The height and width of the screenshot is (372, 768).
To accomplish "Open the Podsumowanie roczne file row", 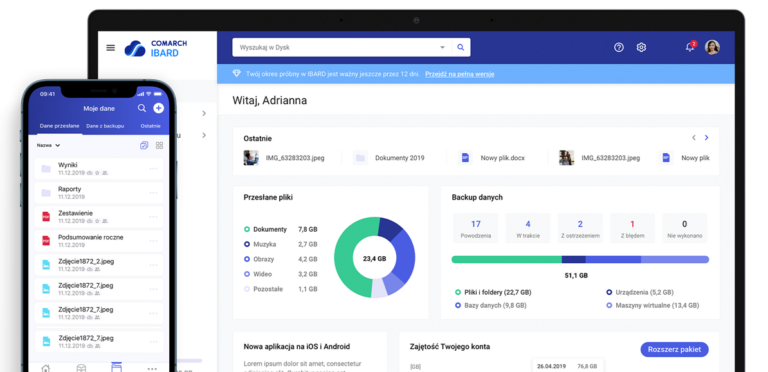I will pyautogui.click(x=99, y=241).
